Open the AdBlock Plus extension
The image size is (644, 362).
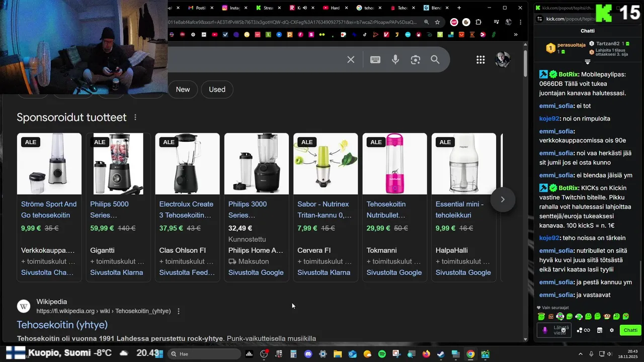click(454, 22)
